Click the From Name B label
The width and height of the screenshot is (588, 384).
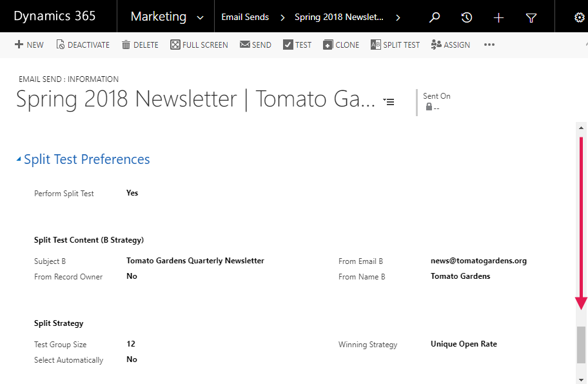click(x=362, y=277)
